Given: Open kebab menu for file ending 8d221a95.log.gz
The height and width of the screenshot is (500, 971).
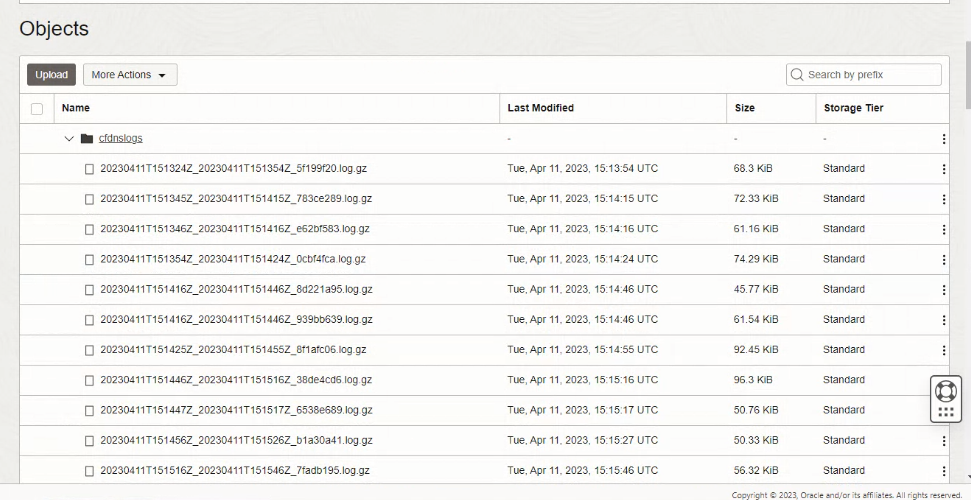Looking at the screenshot, I should (x=943, y=290).
